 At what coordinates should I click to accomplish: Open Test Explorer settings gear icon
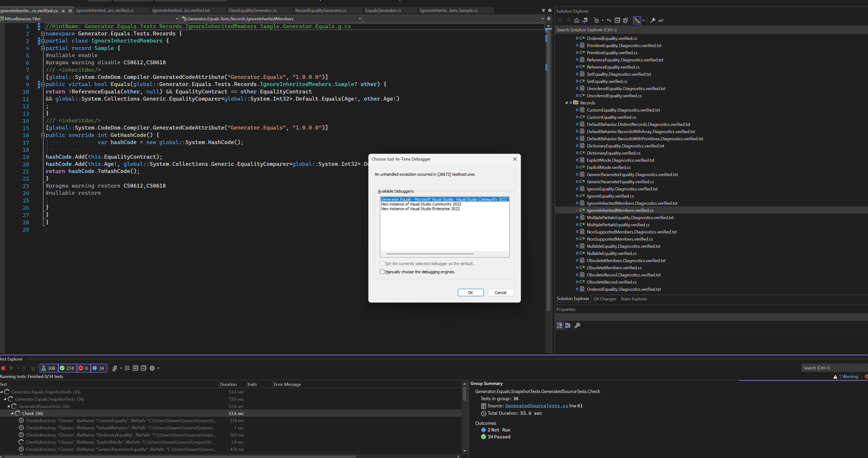tap(152, 368)
